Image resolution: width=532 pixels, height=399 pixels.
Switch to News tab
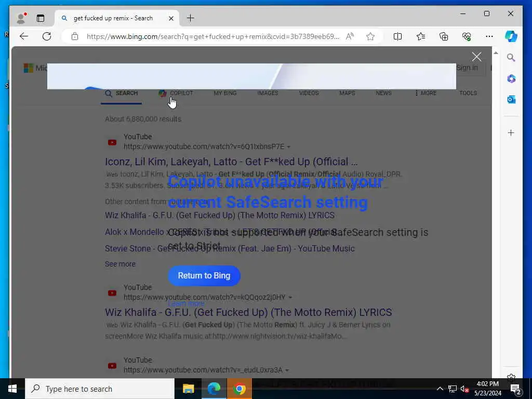pyautogui.click(x=383, y=94)
